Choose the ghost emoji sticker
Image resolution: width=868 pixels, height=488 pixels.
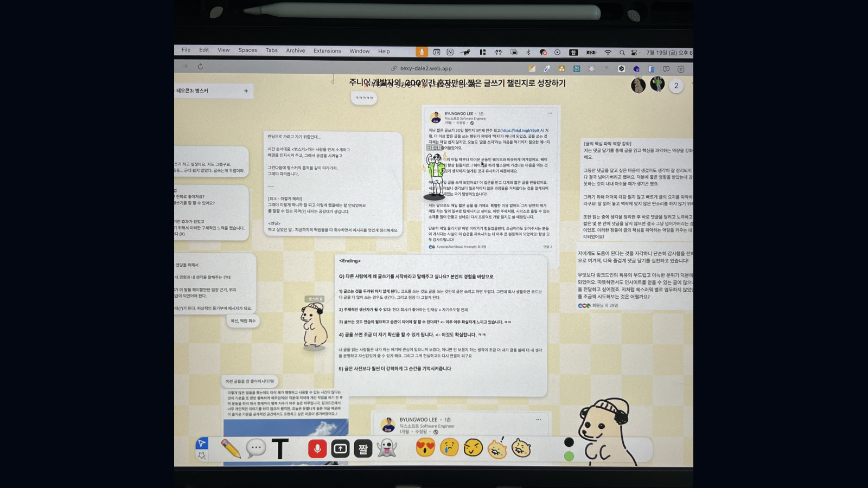tap(387, 448)
